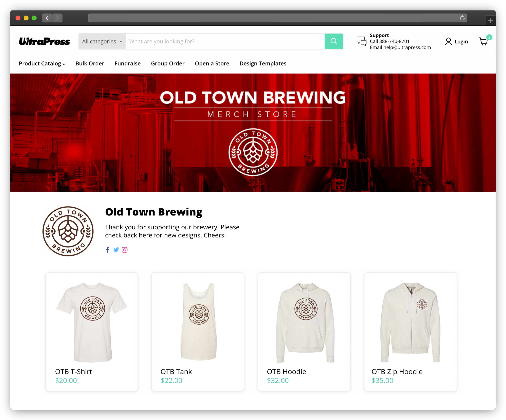Expand the Product Catalog menu
The height and width of the screenshot is (420, 506).
click(42, 64)
